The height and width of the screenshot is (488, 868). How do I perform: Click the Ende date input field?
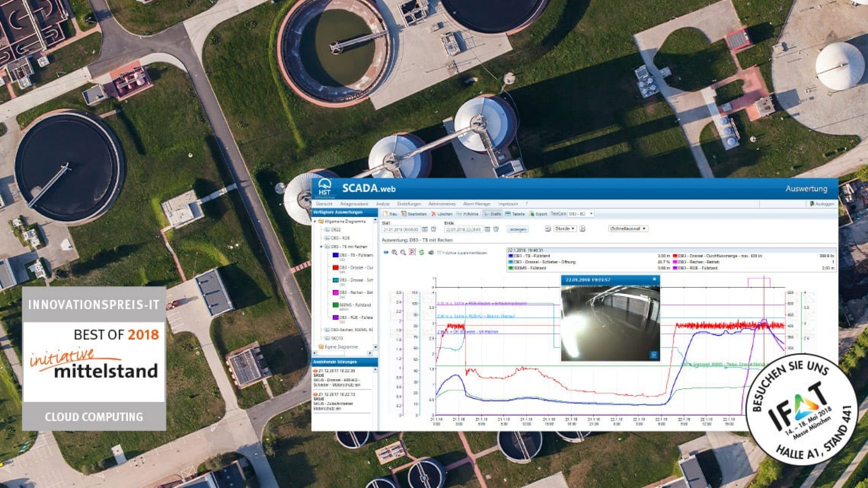(x=463, y=230)
